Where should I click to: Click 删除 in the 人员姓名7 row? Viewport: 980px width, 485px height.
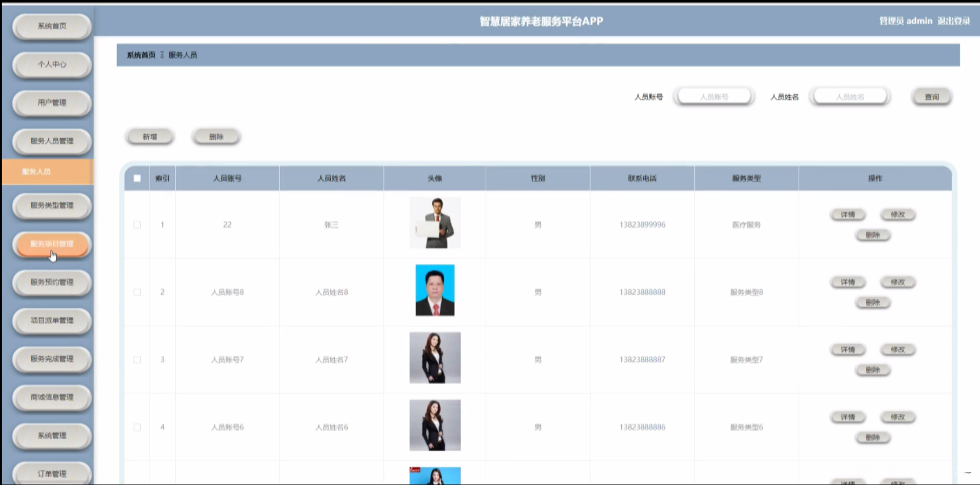(x=873, y=370)
